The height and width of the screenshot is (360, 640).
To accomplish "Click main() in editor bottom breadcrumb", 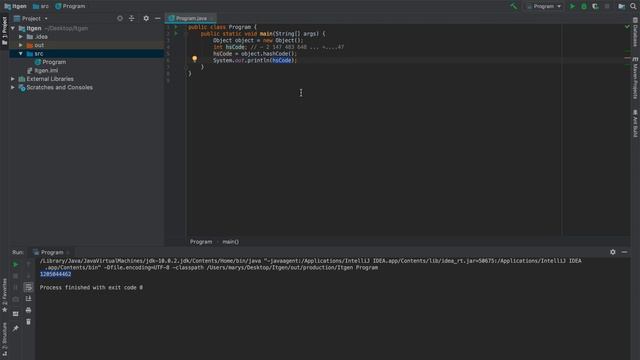I will (x=231, y=242).
